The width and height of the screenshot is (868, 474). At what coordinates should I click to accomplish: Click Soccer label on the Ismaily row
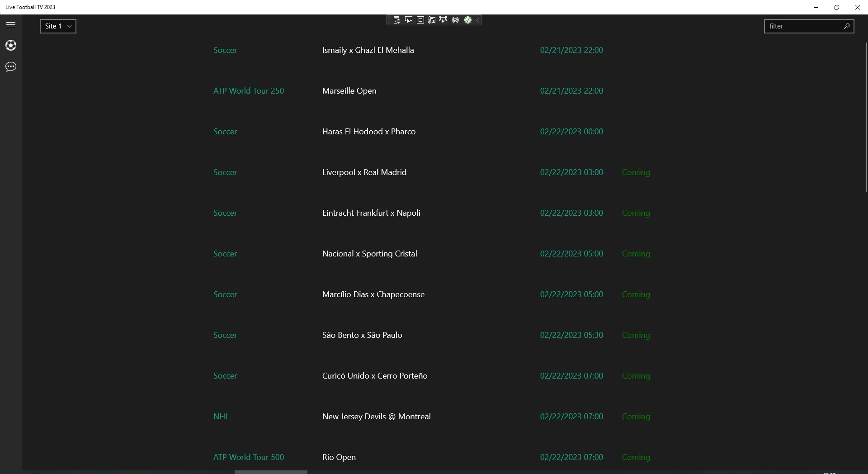point(225,50)
